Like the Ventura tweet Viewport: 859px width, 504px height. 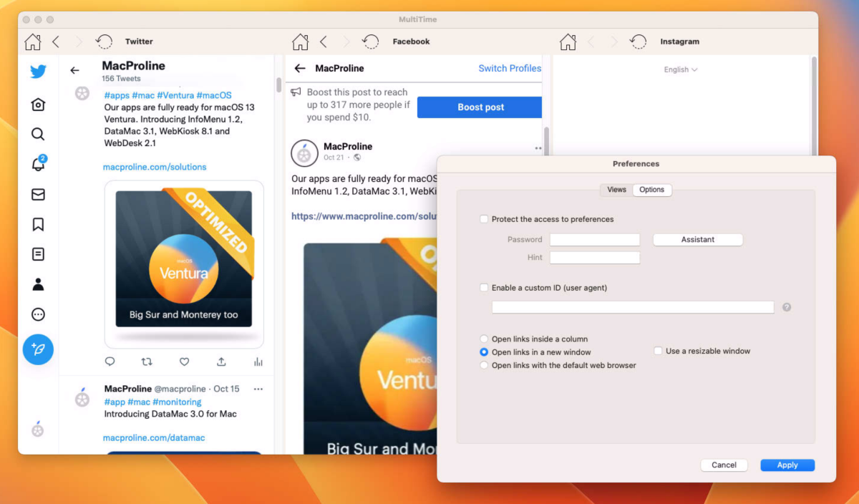(184, 362)
